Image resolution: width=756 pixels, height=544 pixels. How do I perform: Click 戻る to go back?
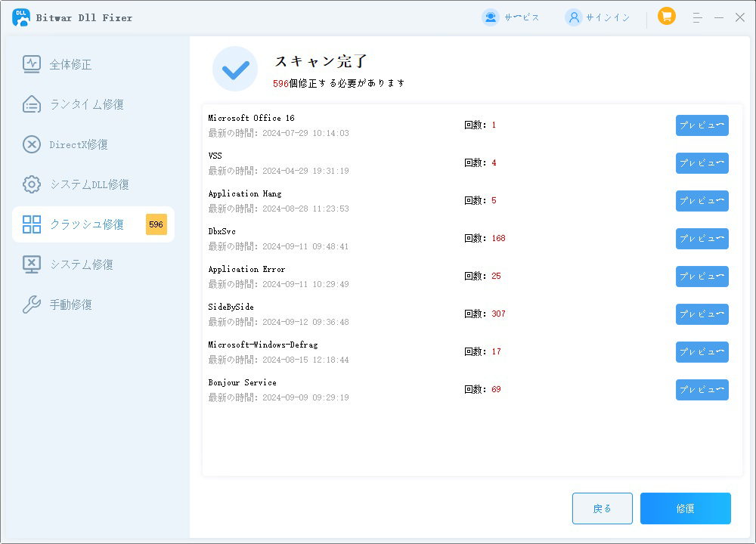pyautogui.click(x=603, y=508)
